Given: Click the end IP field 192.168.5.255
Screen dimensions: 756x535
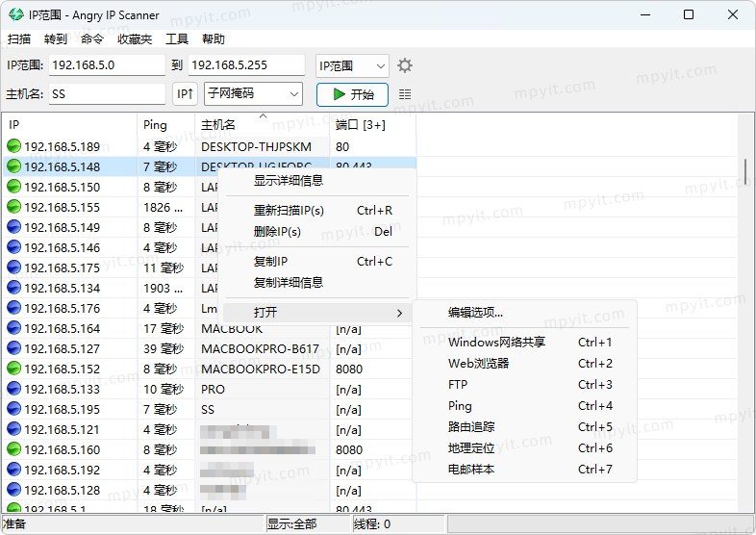Looking at the screenshot, I should (246, 65).
